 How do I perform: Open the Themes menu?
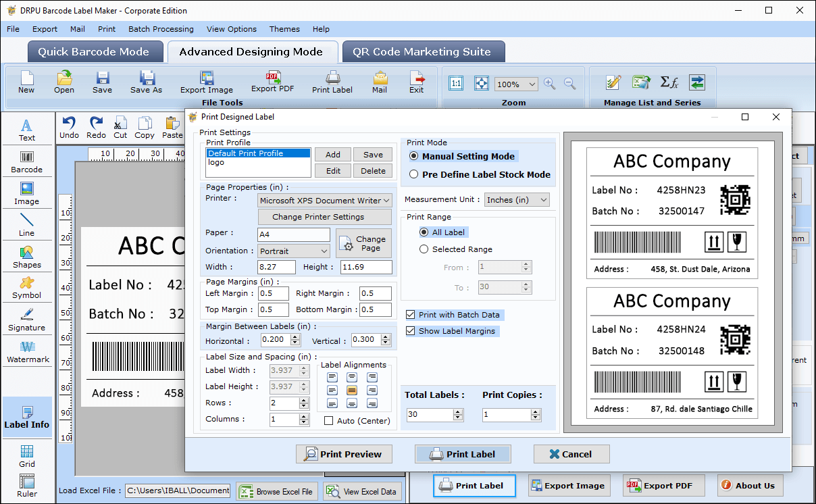coord(284,29)
